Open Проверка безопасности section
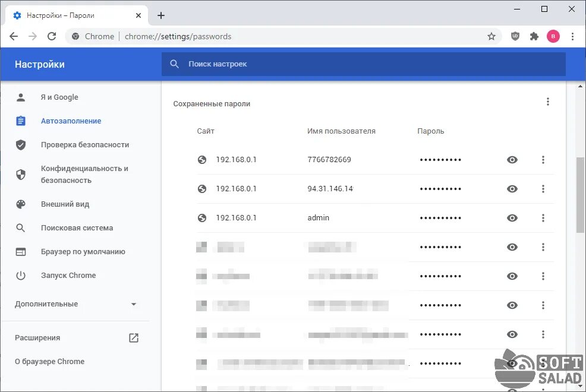 85,144
